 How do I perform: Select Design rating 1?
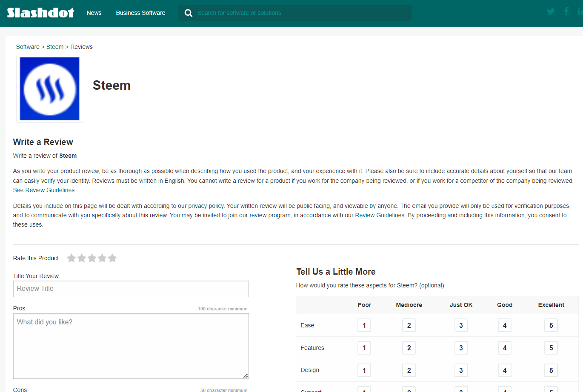tap(364, 370)
